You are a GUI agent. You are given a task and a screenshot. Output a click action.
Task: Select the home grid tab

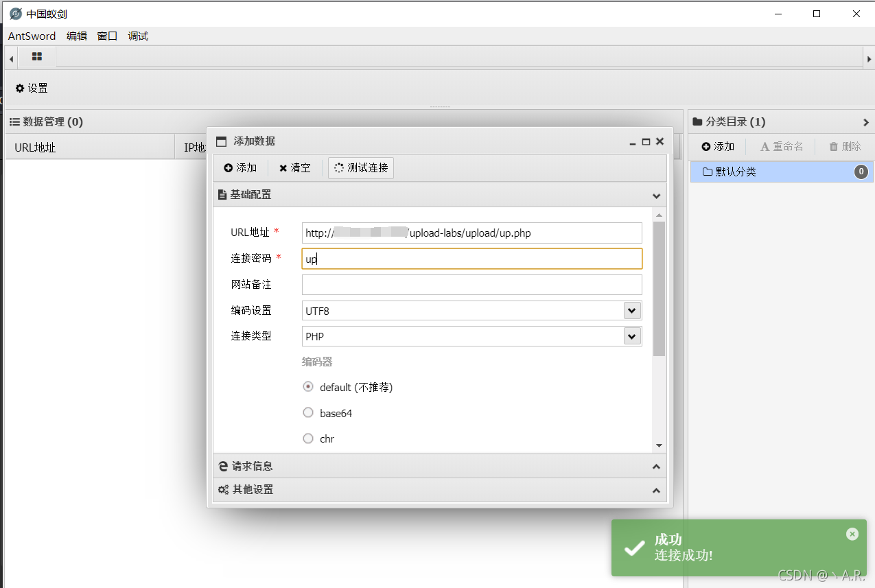pyautogui.click(x=37, y=57)
